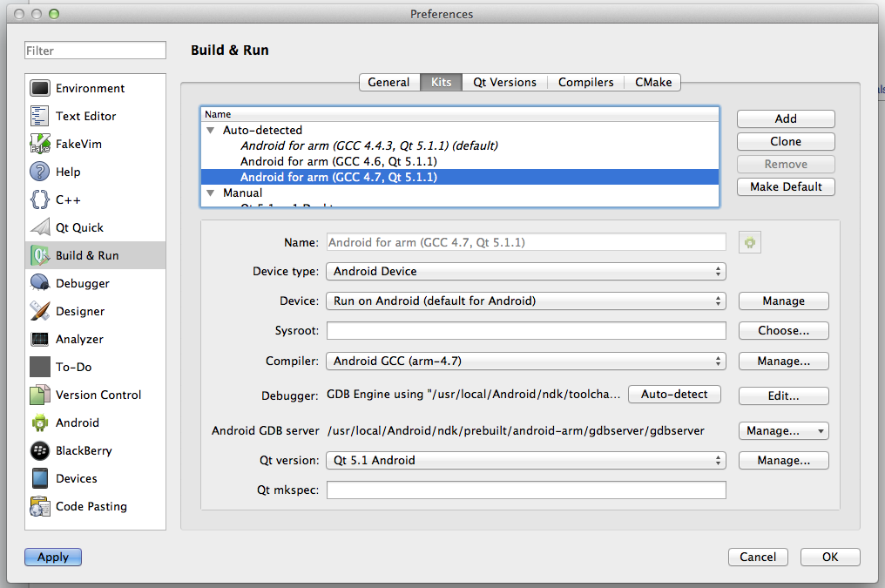
Task: Switch to the Qt Versions tab
Action: pos(504,82)
